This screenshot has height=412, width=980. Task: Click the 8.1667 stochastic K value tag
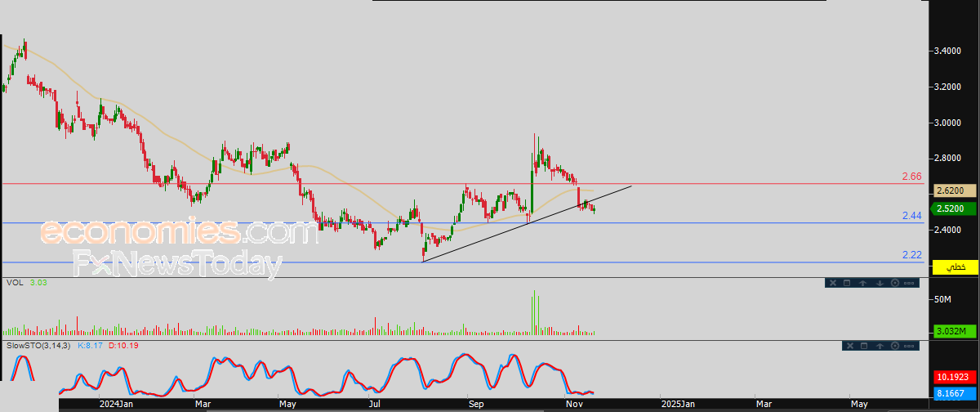[955, 394]
